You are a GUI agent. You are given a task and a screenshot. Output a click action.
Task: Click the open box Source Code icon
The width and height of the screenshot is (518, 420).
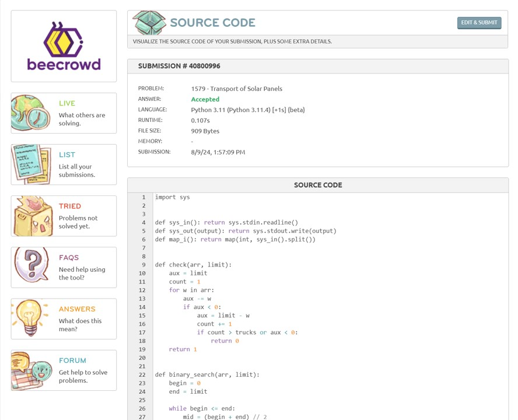[x=149, y=23]
